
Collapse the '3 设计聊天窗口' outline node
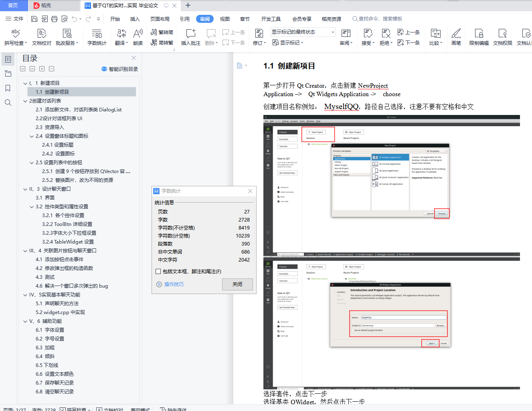(25, 189)
